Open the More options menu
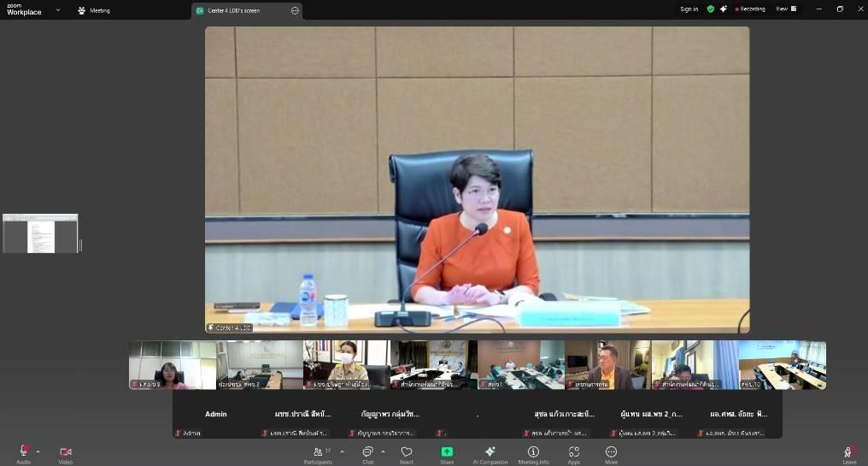 click(611, 452)
